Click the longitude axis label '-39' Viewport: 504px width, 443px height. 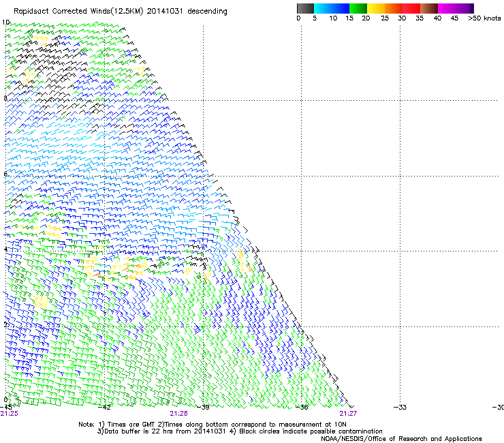tap(203, 408)
